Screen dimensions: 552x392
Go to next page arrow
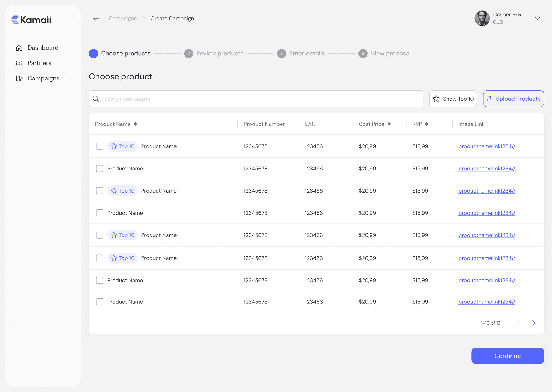534,323
